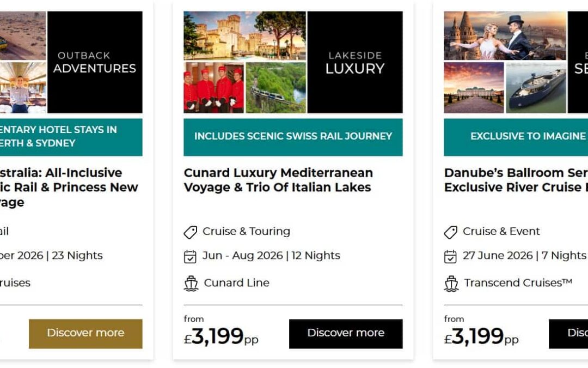The height and width of the screenshot is (368, 588).
Task: Click the Cruise & Touring tag icon
Action: 190,232
